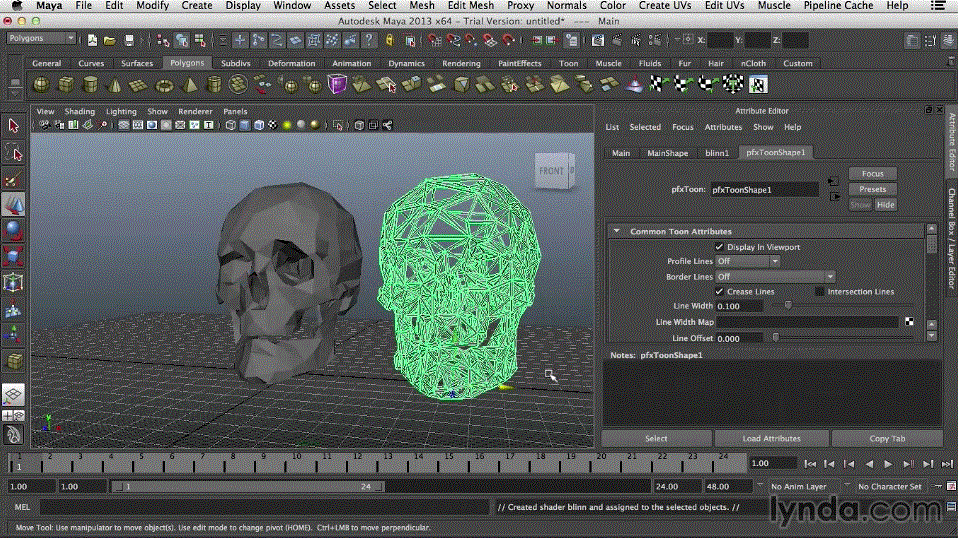
Task: Create a polygon cone from shelf
Action: [x=115, y=84]
